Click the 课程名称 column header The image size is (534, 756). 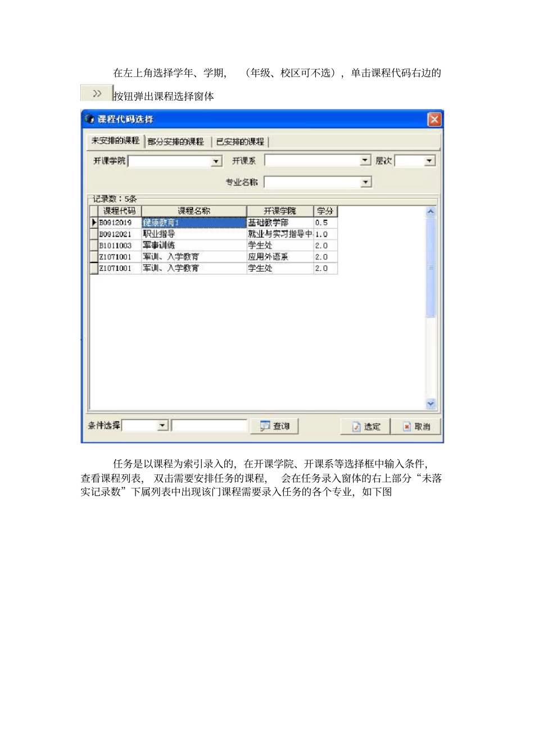[x=194, y=211]
